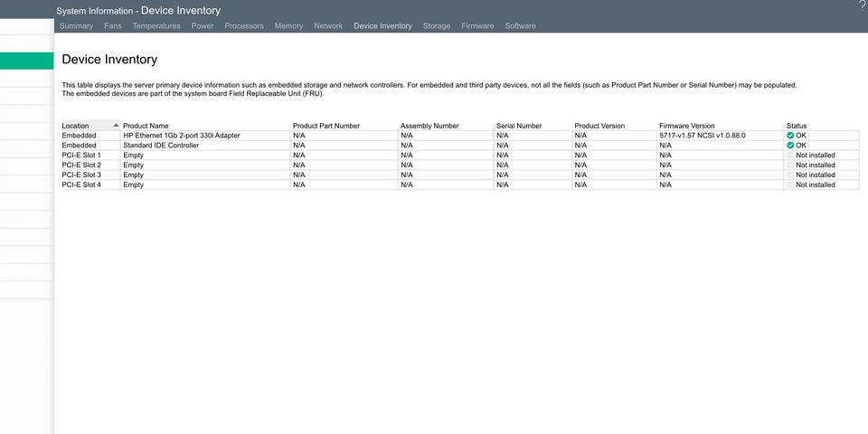Select the HP Ethernet 1Gb 2-port 330i Adapter row

(x=182, y=136)
